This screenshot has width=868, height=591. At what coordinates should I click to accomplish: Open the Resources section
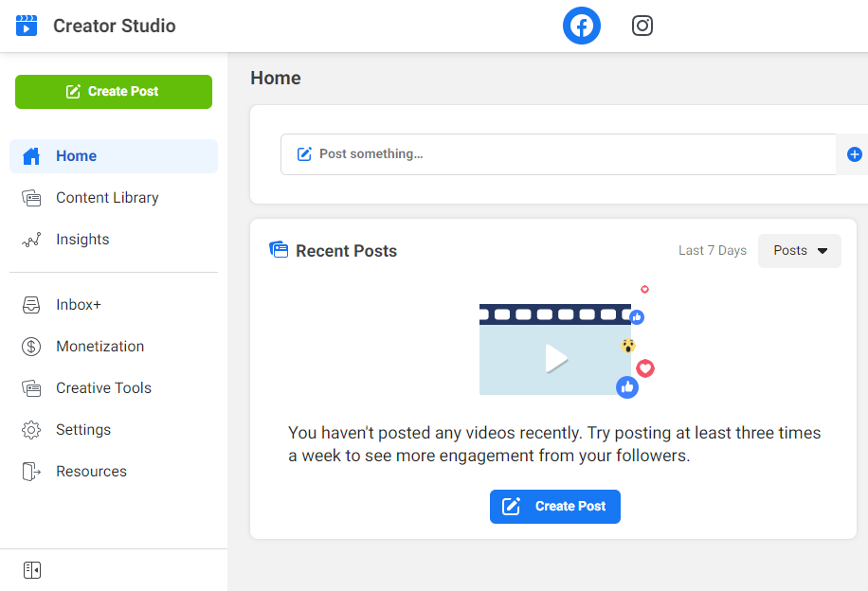click(90, 471)
